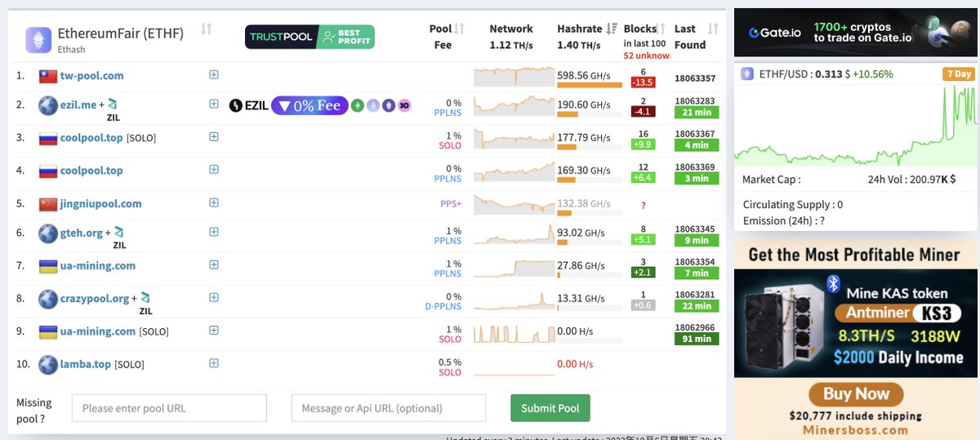
Task: Click orange hashrate bar for gteh.org
Action: pyautogui.click(x=562, y=242)
